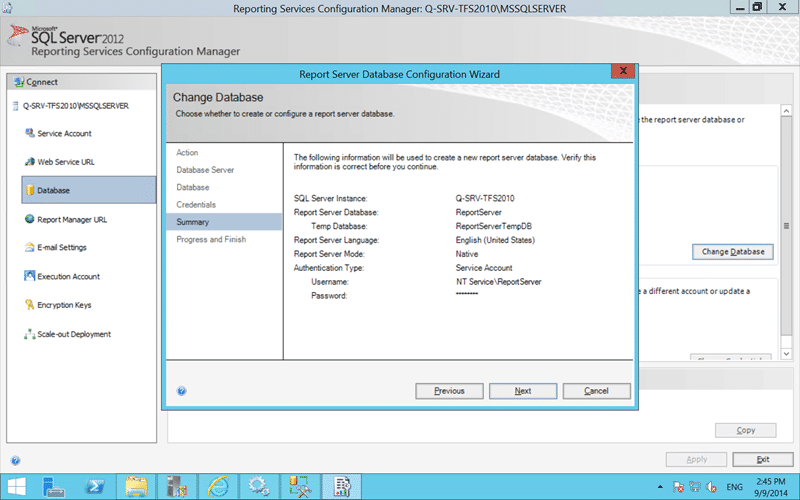Go to the Credentials wizard step
Viewport: 800px width, 500px height.
(196, 205)
